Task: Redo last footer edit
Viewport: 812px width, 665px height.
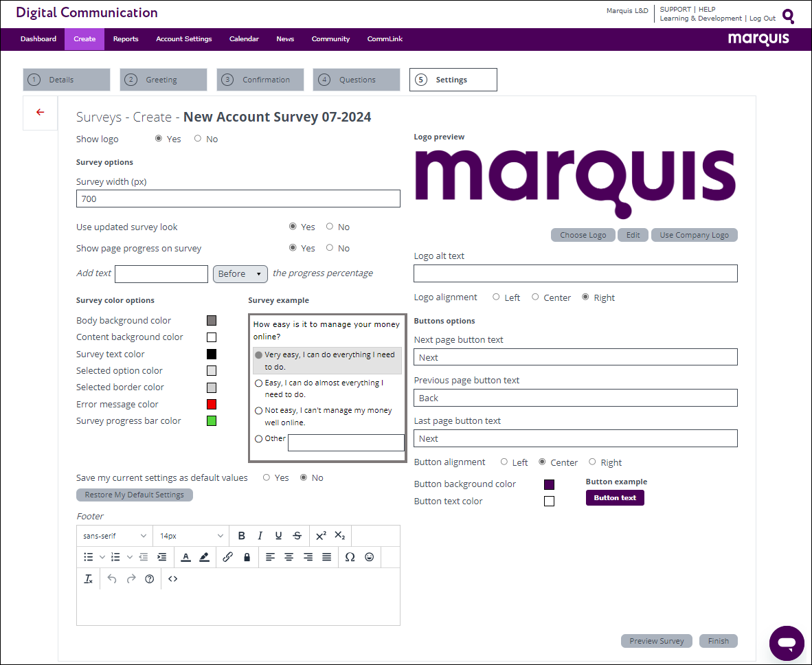Action: tap(131, 579)
